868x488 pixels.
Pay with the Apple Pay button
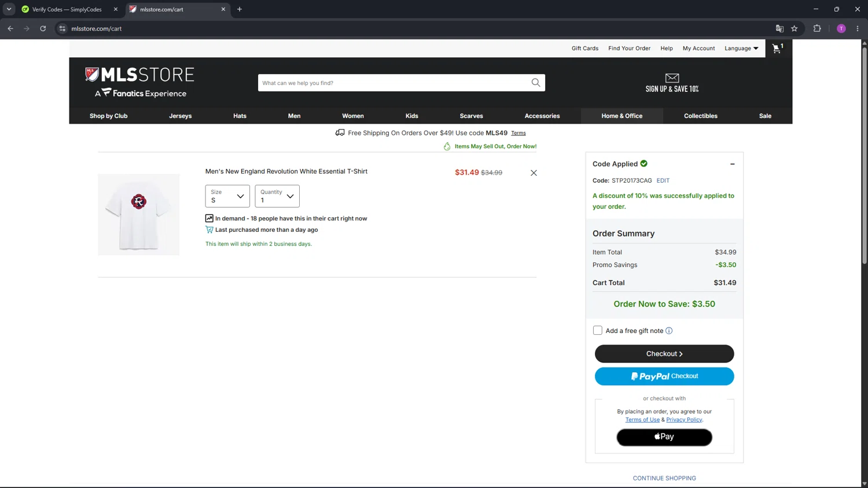tap(664, 437)
